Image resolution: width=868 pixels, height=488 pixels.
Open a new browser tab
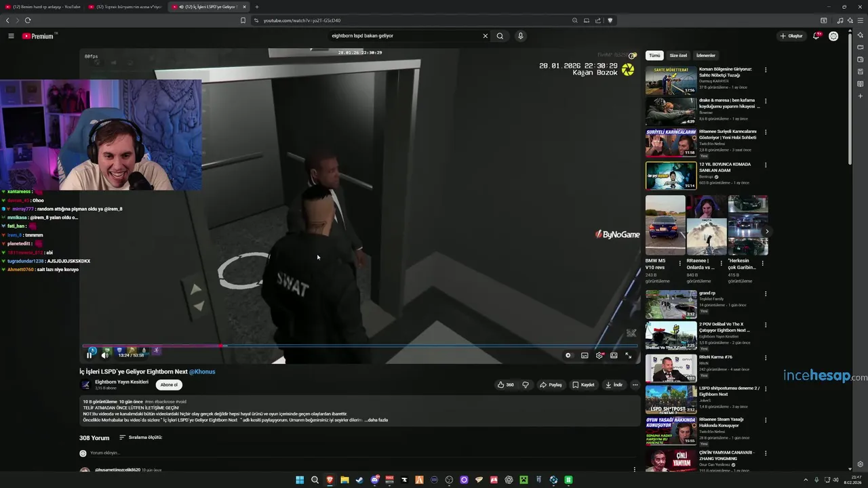(x=257, y=7)
